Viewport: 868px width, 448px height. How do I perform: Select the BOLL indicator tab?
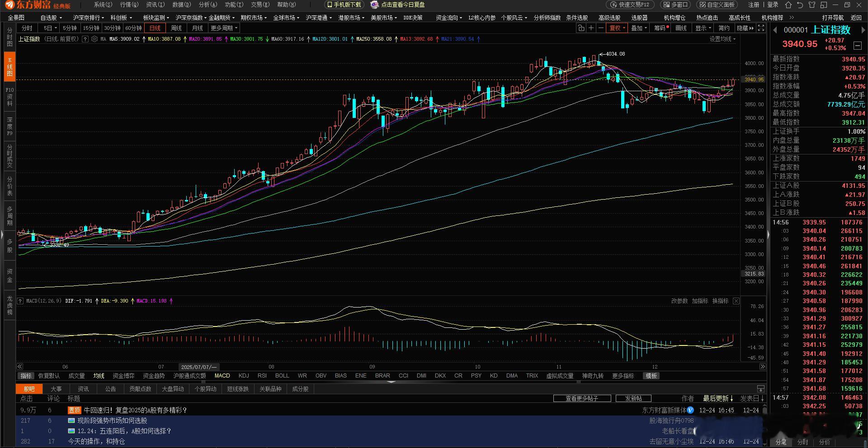click(282, 376)
